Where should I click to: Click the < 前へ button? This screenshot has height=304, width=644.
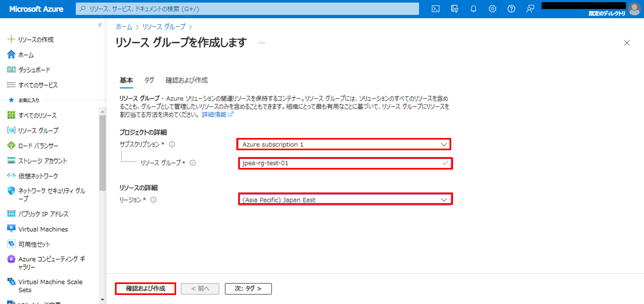(200, 289)
